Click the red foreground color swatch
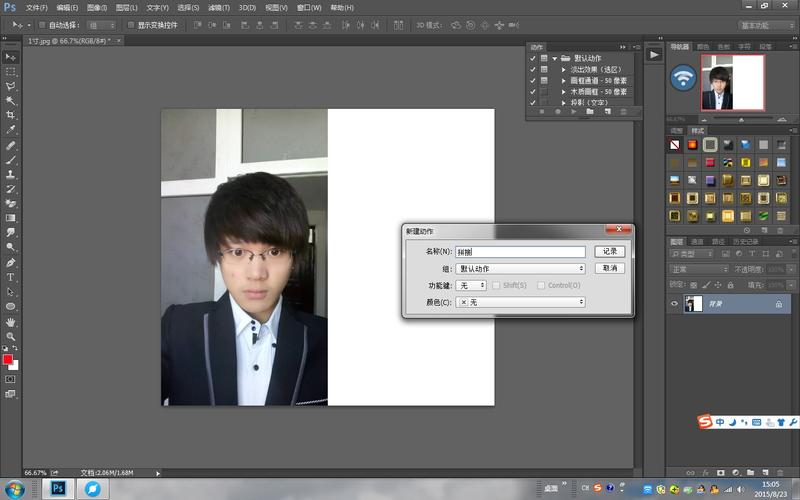Viewport: 800px width, 500px height. 8,360
